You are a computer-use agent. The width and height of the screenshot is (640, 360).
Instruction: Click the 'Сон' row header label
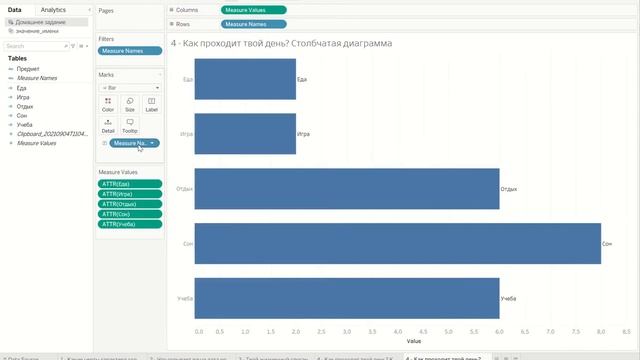pos(188,244)
